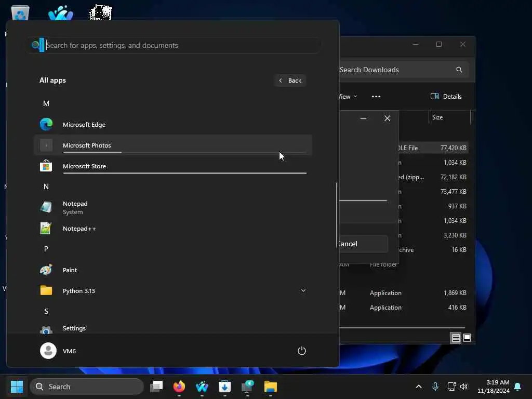Open VM6 user account menu

[58, 351]
